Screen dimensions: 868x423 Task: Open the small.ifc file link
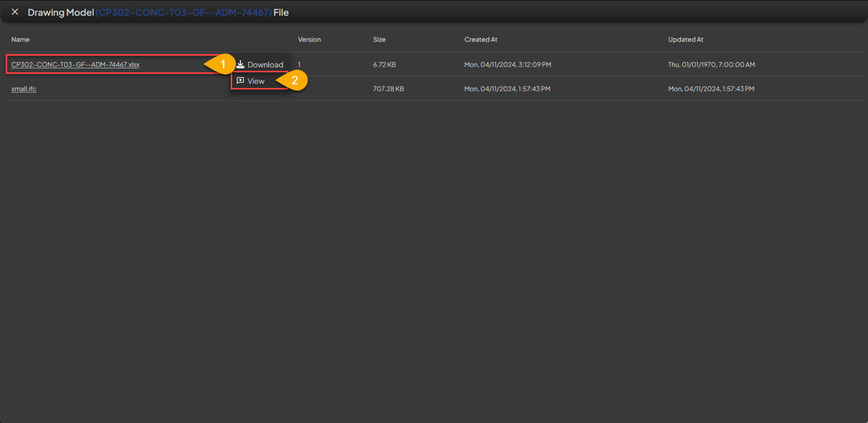pyautogui.click(x=24, y=89)
